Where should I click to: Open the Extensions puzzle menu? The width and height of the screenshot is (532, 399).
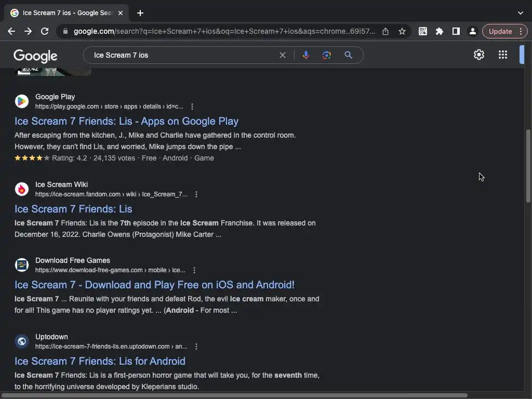tap(440, 31)
